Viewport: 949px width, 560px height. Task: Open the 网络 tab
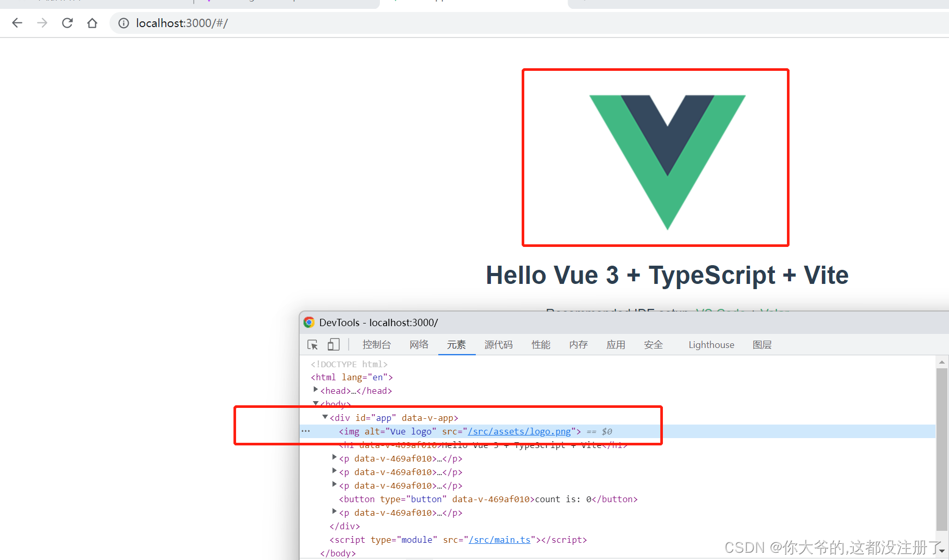coord(419,345)
